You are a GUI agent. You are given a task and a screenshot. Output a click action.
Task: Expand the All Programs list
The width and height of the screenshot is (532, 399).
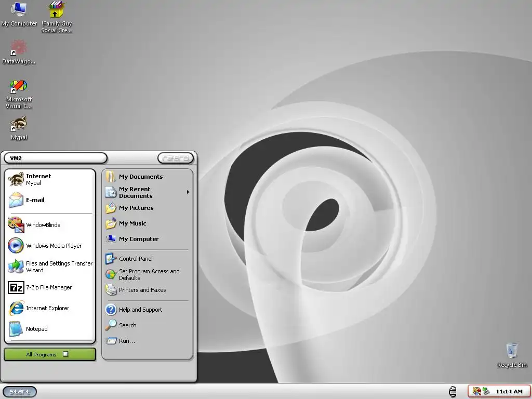point(49,354)
